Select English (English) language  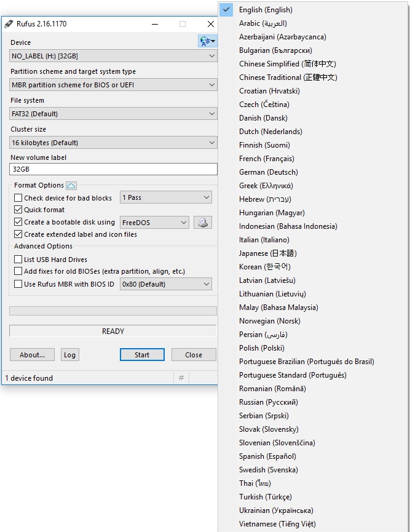313,10
